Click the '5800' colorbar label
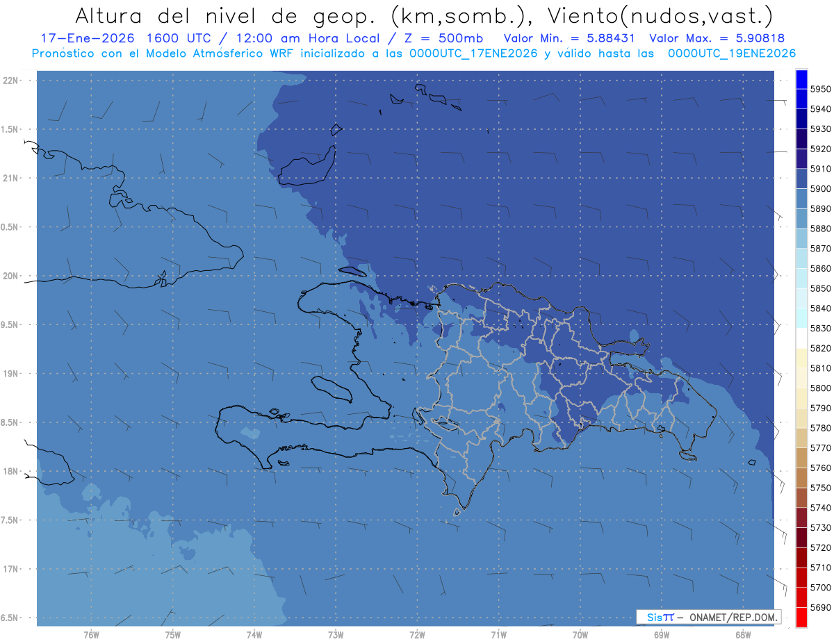The width and height of the screenshot is (834, 644). point(820,388)
